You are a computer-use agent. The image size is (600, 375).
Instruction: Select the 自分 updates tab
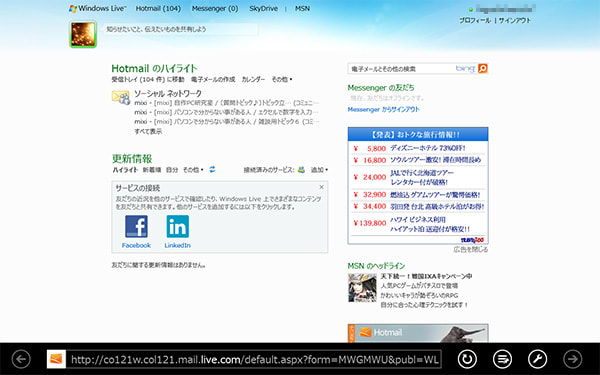coord(172,170)
